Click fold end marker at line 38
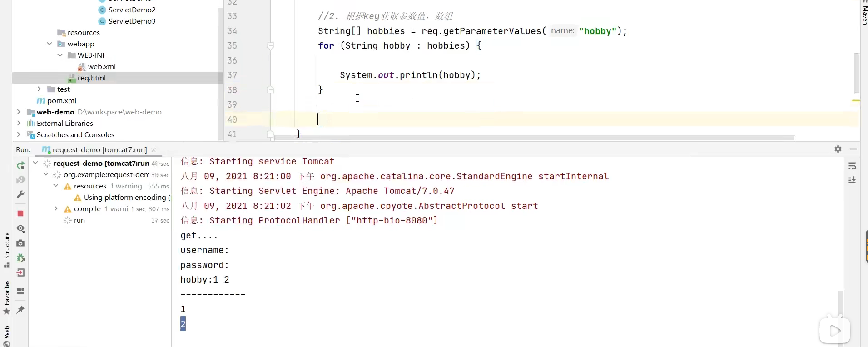The height and width of the screenshot is (347, 868). click(x=270, y=90)
